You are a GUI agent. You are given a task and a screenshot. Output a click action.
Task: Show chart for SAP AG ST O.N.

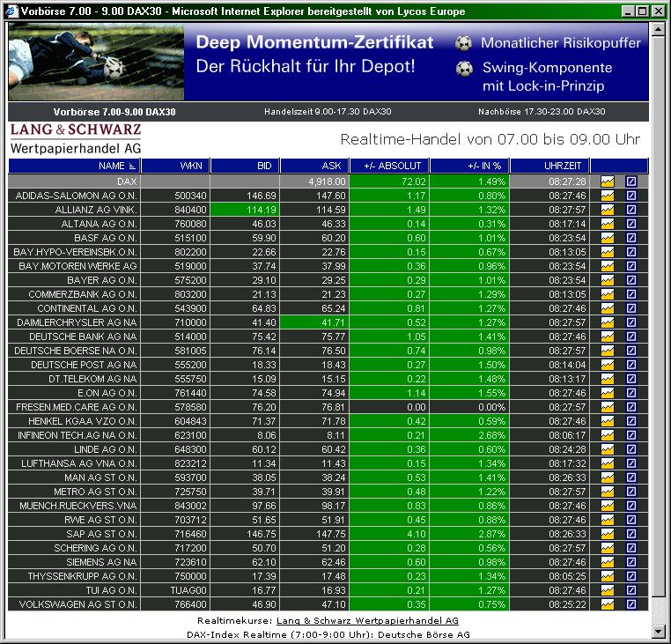[x=608, y=534]
